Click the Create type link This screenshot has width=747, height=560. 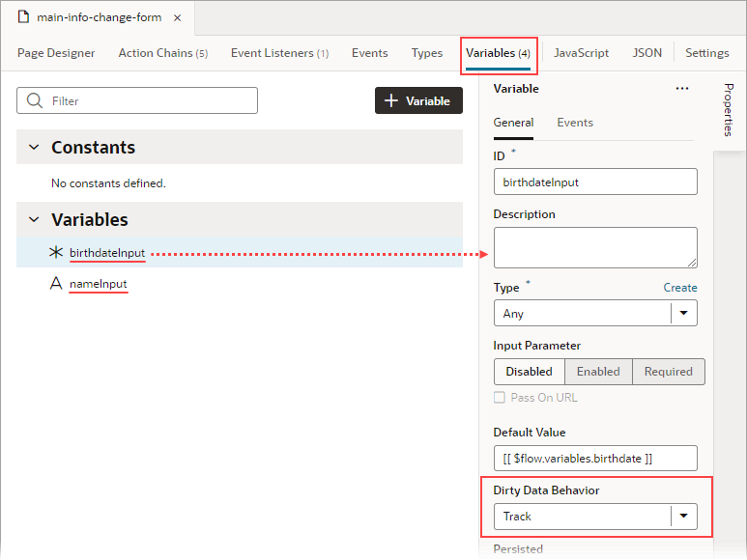click(x=680, y=288)
